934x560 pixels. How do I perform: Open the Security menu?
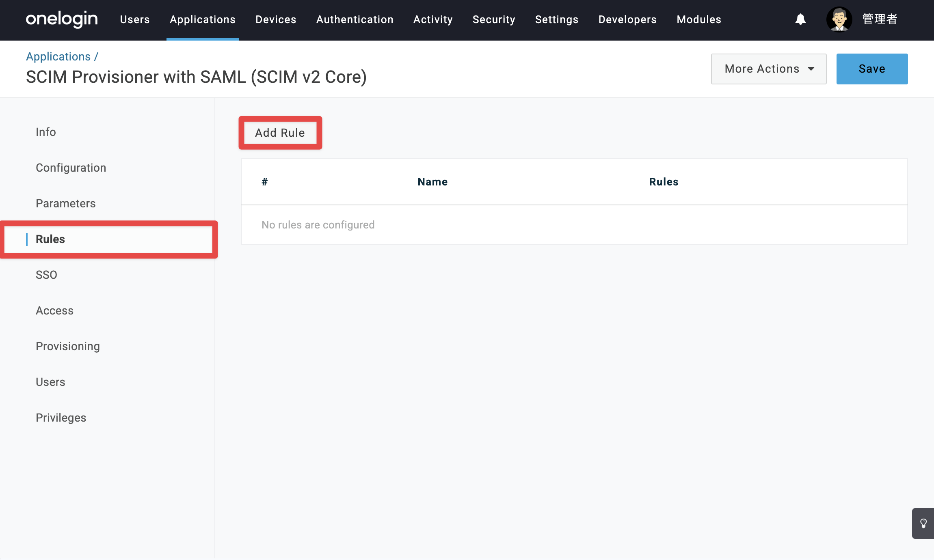(x=494, y=19)
